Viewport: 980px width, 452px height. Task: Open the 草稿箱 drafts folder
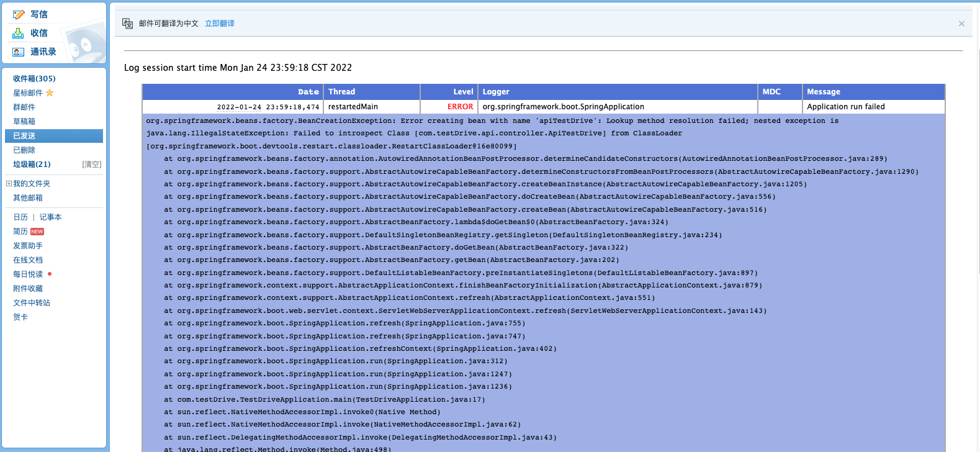click(24, 122)
